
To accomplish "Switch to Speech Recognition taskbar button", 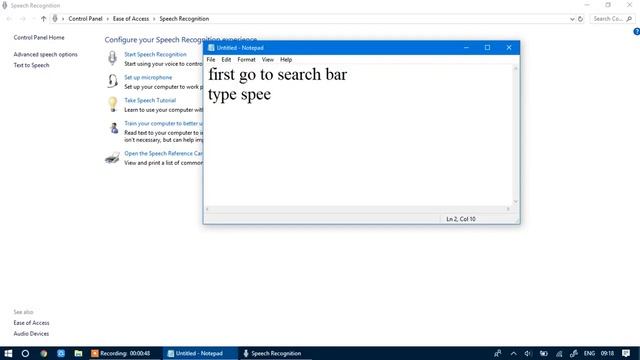I will [275, 353].
